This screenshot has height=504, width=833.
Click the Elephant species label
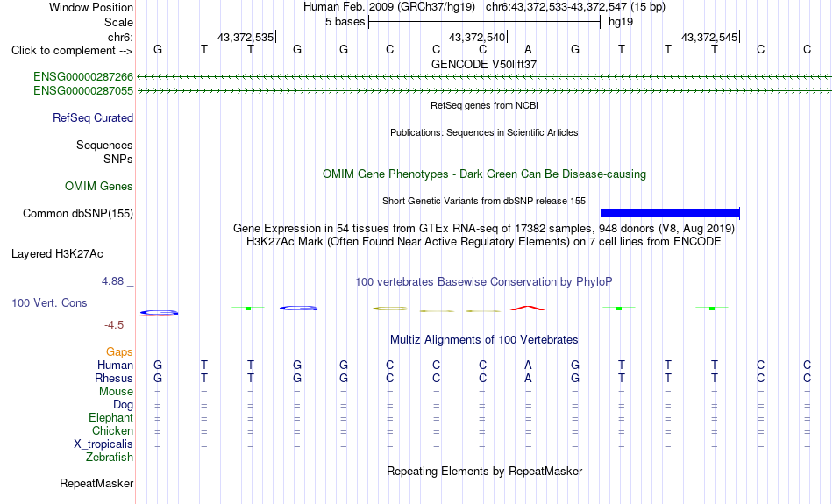[111, 418]
